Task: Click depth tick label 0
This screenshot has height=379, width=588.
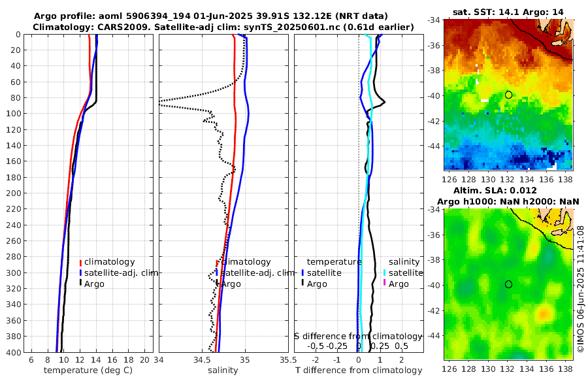Action: (18, 35)
